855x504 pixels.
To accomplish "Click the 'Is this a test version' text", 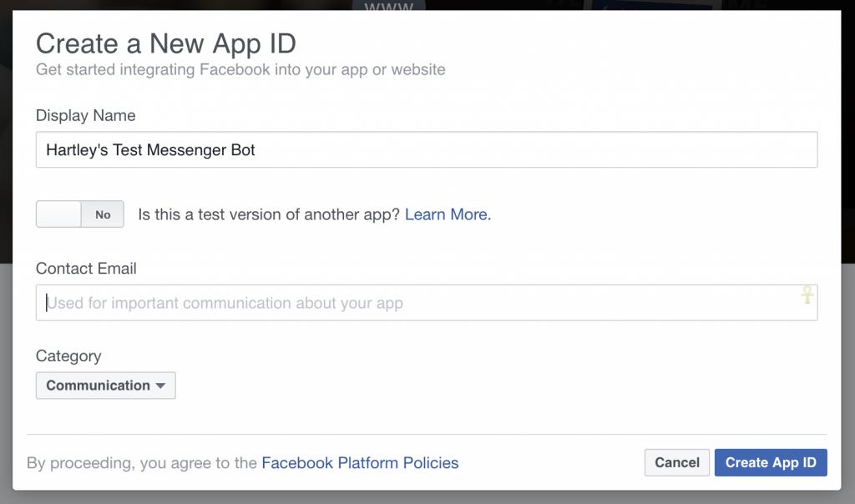I will (x=269, y=214).
